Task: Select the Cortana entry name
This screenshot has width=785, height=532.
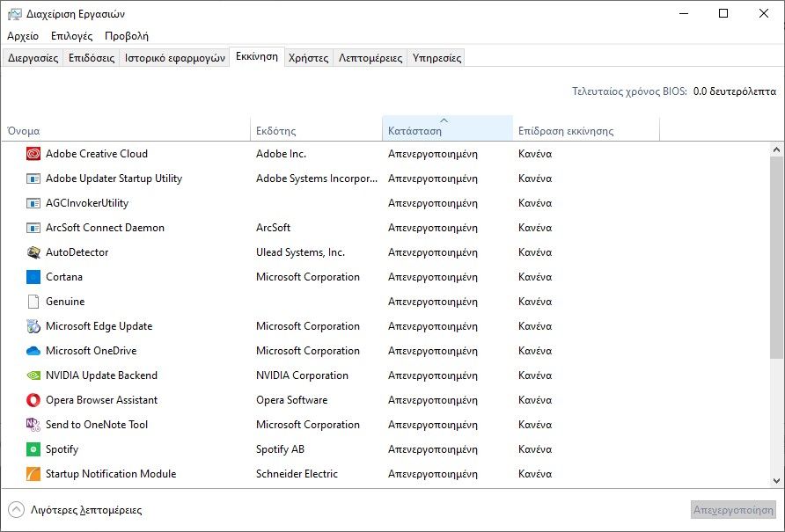Action: 64,277
